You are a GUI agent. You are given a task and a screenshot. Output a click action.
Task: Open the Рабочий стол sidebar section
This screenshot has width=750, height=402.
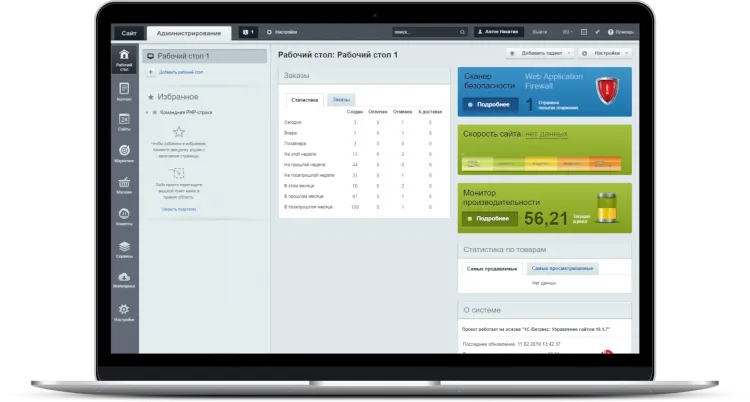click(124, 59)
